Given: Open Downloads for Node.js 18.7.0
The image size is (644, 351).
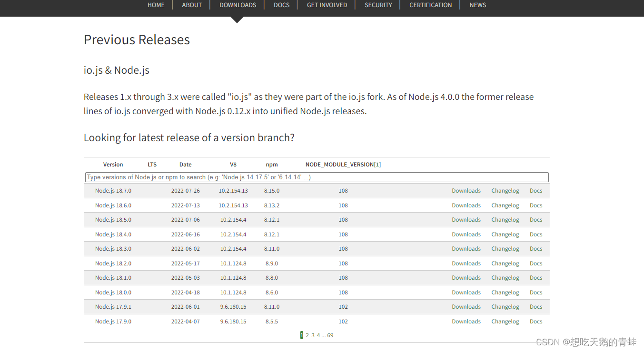Looking at the screenshot, I should 466,191.
